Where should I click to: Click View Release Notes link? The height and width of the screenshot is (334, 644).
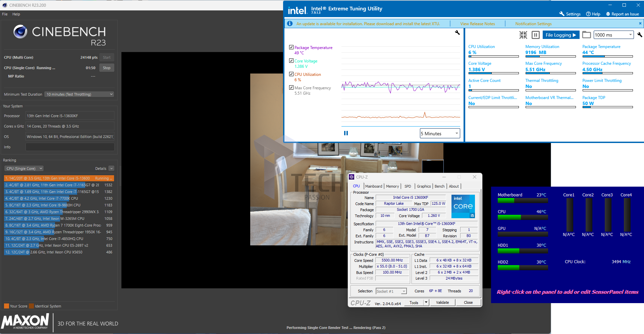coord(477,24)
